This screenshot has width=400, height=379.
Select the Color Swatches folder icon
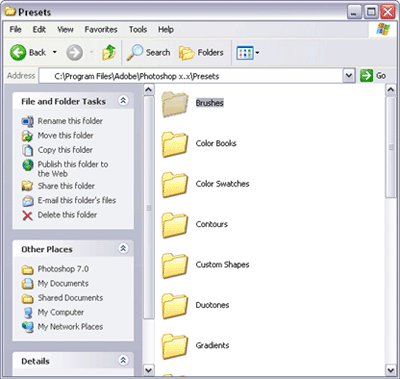(x=174, y=184)
